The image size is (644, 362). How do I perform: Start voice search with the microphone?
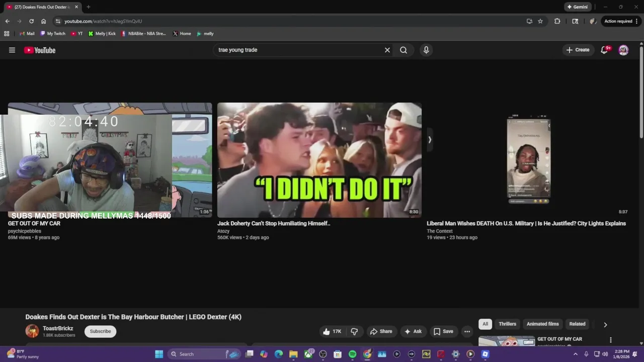(426, 50)
